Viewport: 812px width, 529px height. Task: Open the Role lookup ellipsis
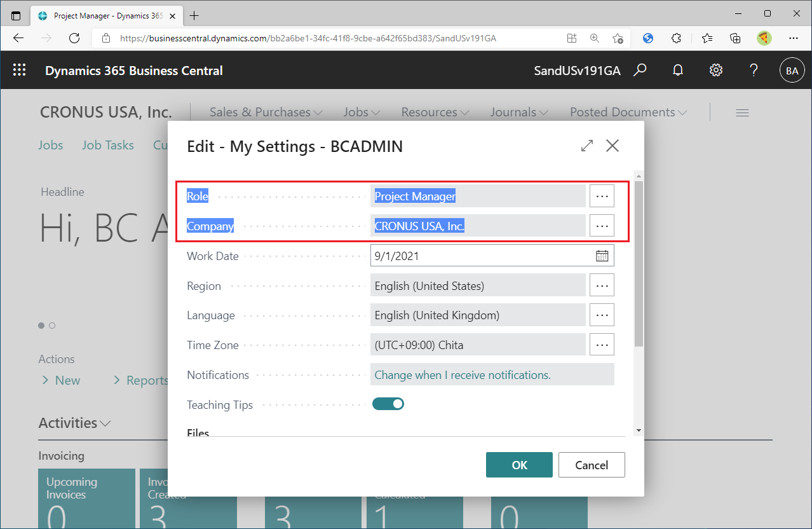601,196
